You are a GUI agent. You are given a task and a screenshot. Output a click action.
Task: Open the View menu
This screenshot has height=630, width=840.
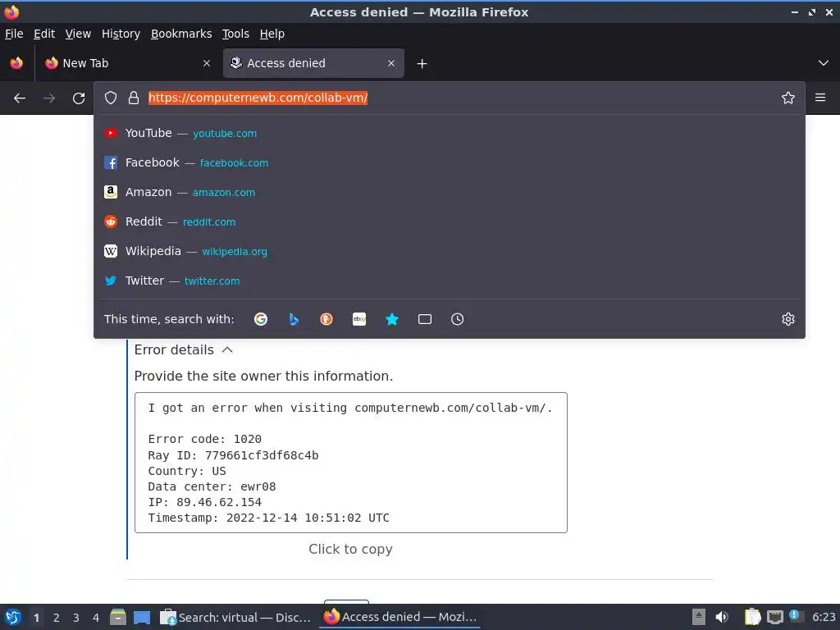(x=78, y=34)
